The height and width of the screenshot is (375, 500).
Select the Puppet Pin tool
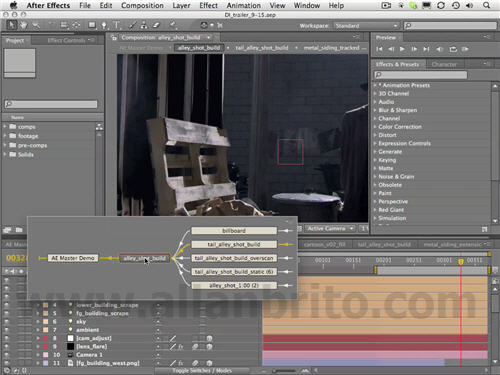tap(173, 25)
